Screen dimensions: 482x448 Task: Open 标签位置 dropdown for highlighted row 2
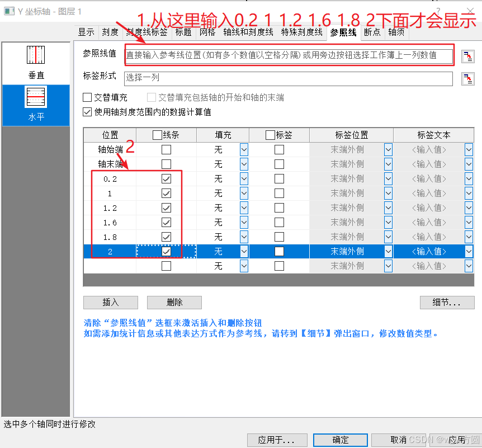coord(388,252)
